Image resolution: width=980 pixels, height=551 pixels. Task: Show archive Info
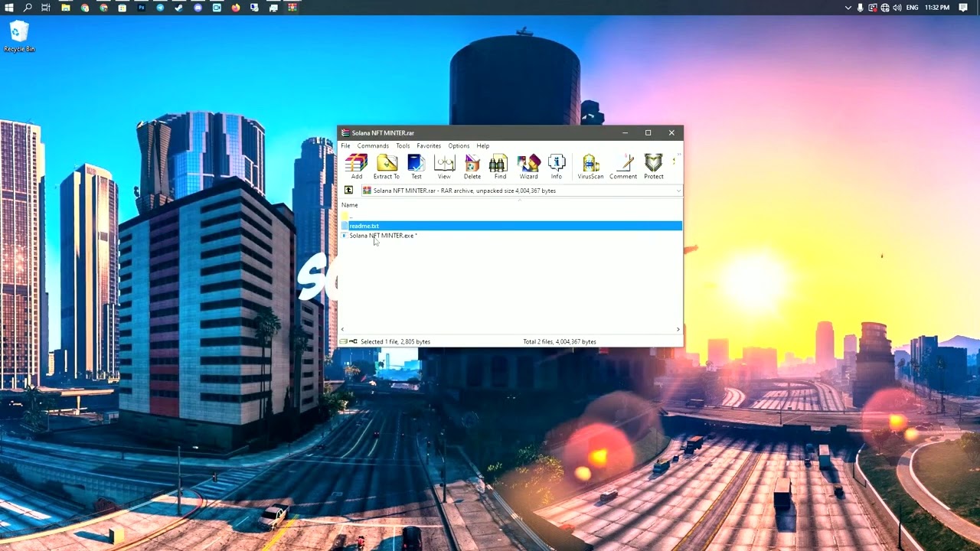coord(557,167)
